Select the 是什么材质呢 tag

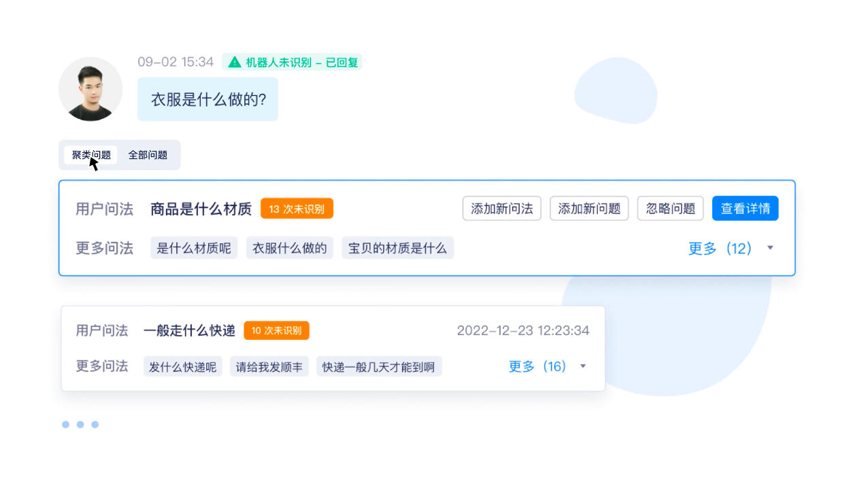[194, 248]
